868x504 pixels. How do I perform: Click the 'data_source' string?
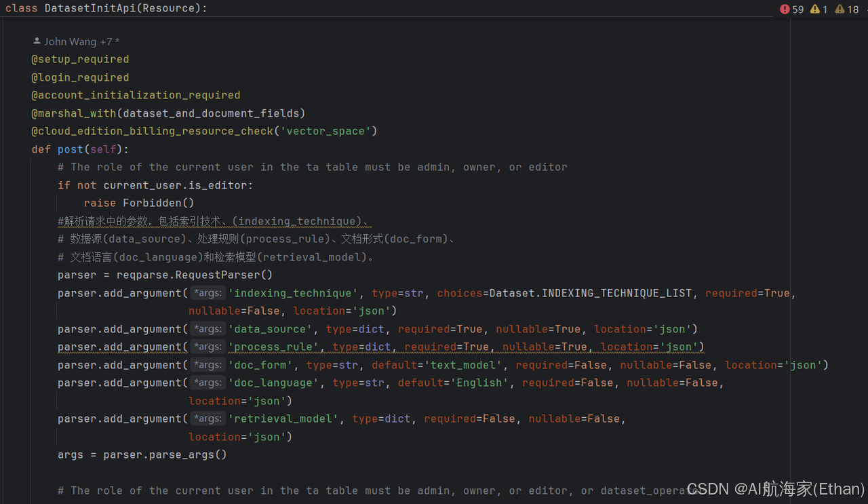(x=271, y=329)
